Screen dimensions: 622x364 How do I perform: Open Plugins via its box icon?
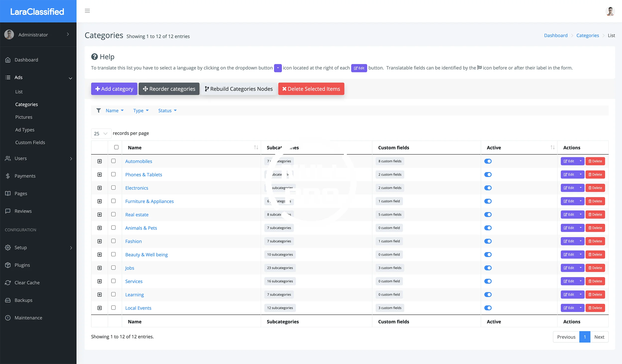click(8, 265)
